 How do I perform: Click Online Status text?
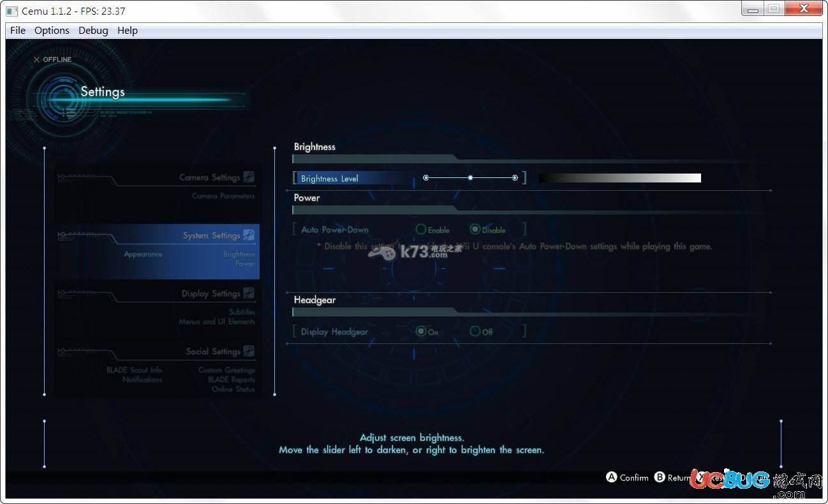click(x=233, y=389)
